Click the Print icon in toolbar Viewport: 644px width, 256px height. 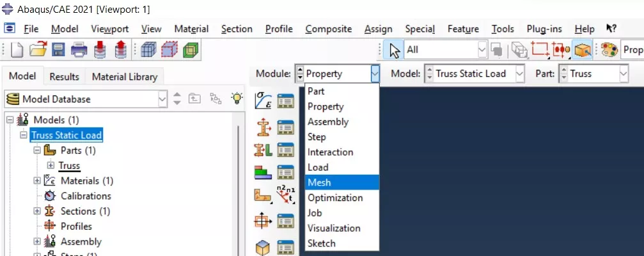click(79, 50)
